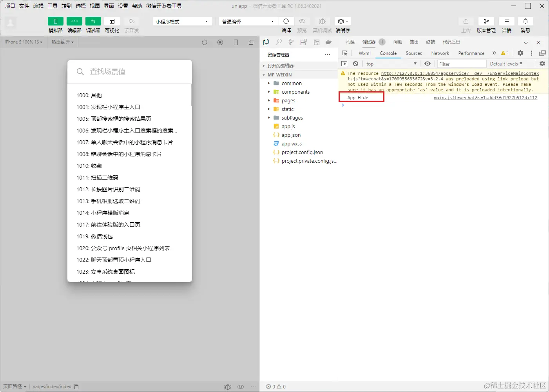Switch to the Wxml devtools tab
549x392 pixels.
[x=364, y=53]
